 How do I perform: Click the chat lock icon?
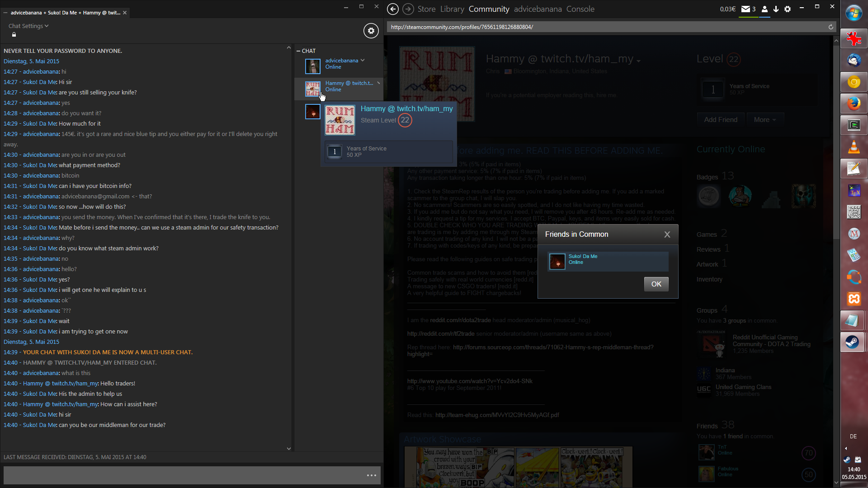[x=14, y=35]
